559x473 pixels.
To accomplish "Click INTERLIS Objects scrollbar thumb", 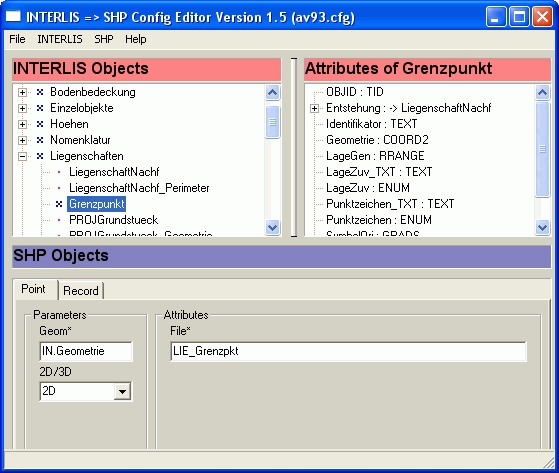I will (272, 122).
